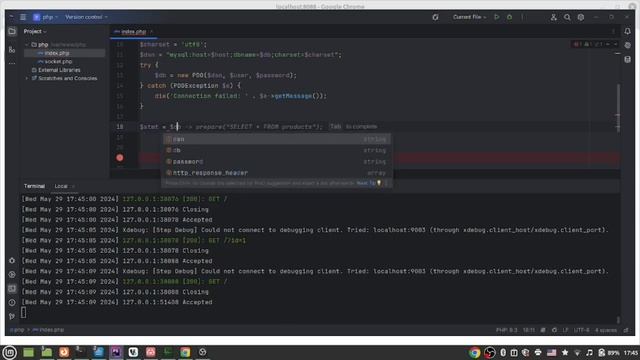640x360 pixels.
Task: Select the Local terminal session tab
Action: click(x=61, y=186)
